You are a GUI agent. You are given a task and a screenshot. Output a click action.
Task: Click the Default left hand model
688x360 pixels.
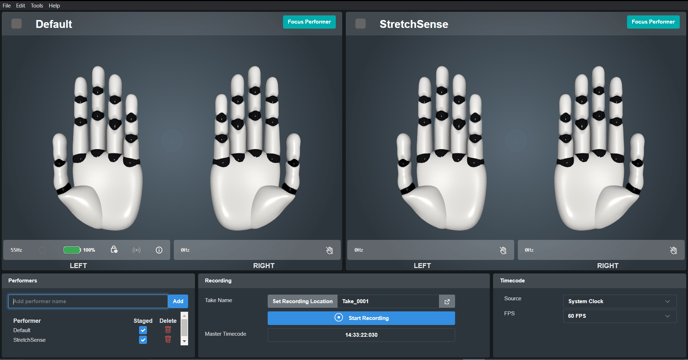pos(97,148)
